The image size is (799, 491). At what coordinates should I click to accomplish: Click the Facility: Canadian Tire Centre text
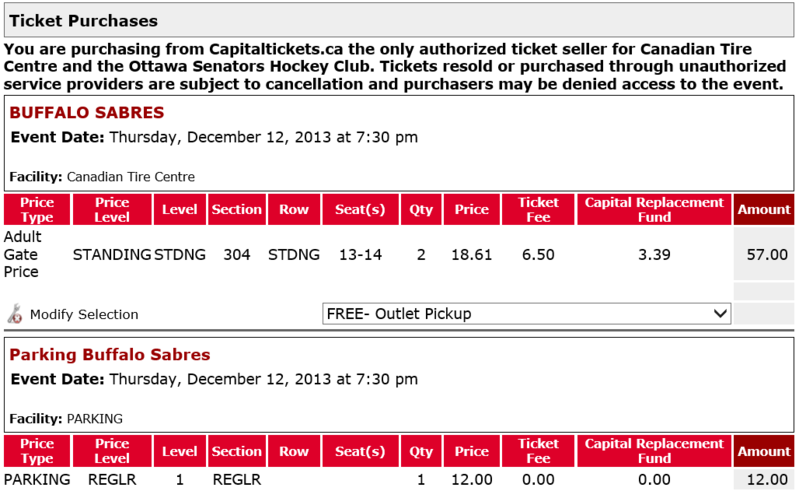point(102,177)
